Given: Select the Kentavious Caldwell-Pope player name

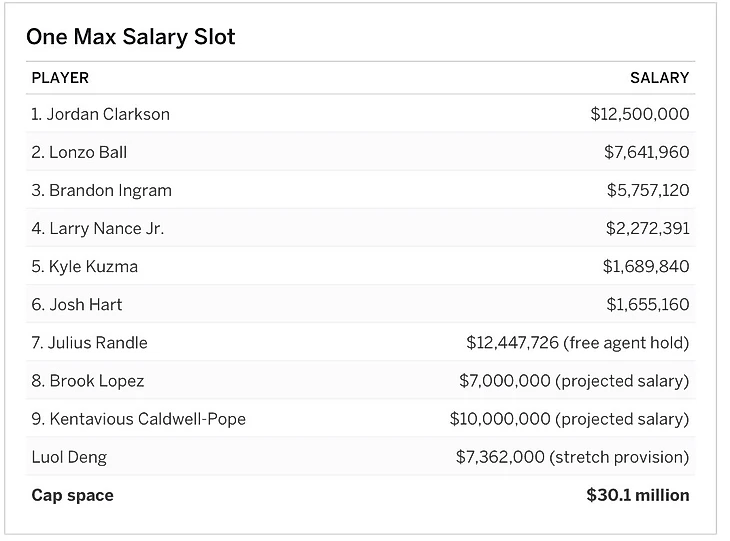Looking at the screenshot, I should pos(139,418).
